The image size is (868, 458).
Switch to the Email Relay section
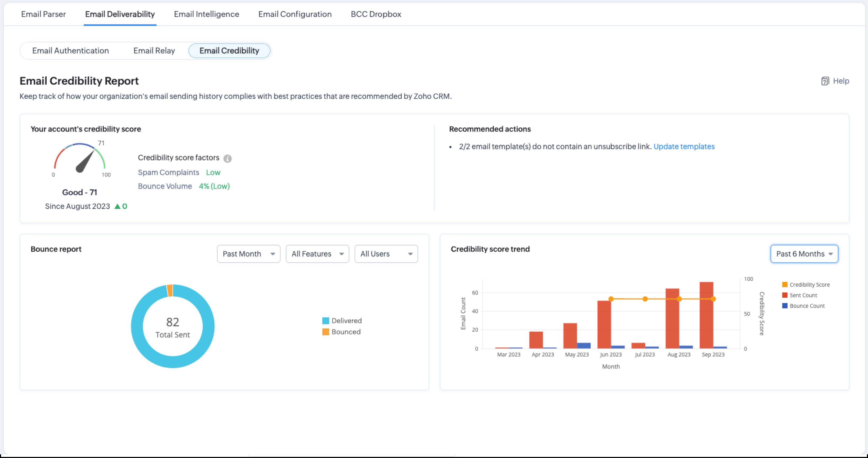pos(154,51)
